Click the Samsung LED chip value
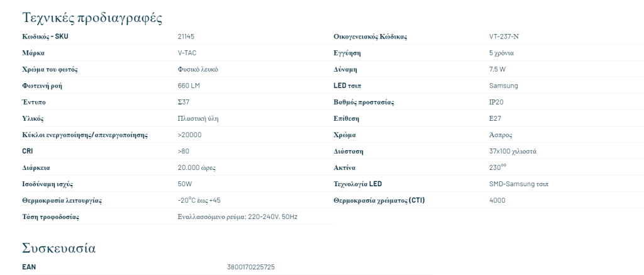 (503, 85)
